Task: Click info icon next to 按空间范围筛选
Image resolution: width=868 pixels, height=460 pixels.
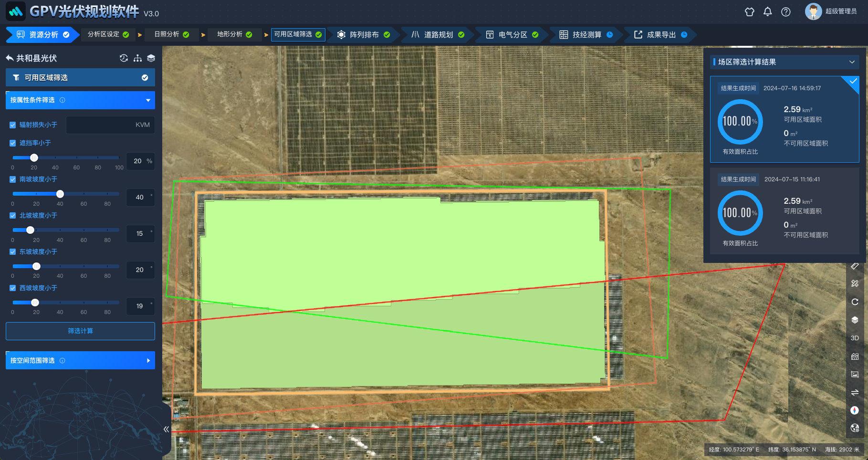Action: pos(63,361)
